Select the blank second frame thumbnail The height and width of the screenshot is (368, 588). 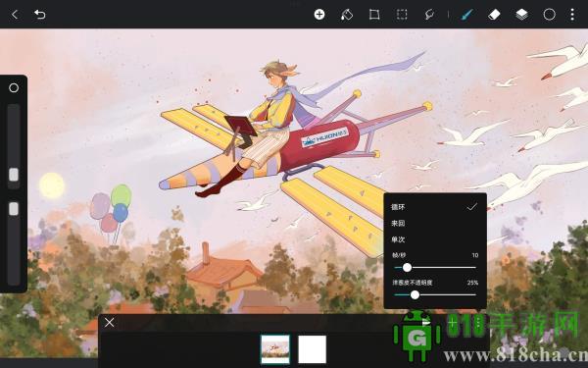[312, 349]
